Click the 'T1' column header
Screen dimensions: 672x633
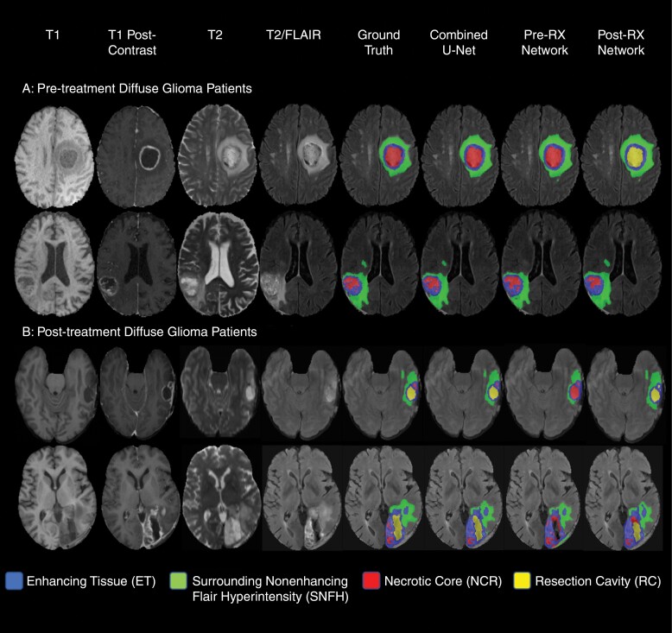(53, 35)
